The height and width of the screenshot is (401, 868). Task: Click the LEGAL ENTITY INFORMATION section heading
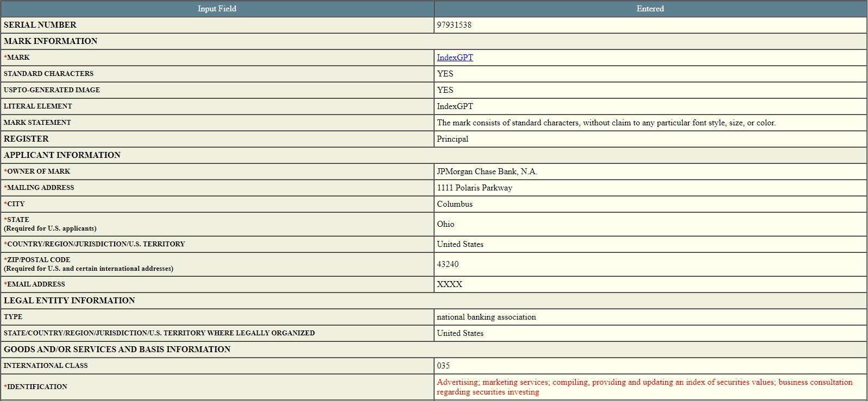pos(69,301)
